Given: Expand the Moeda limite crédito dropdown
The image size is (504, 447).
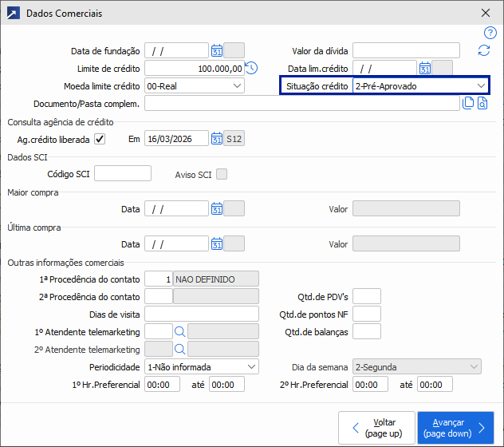Looking at the screenshot, I should tap(238, 86).
